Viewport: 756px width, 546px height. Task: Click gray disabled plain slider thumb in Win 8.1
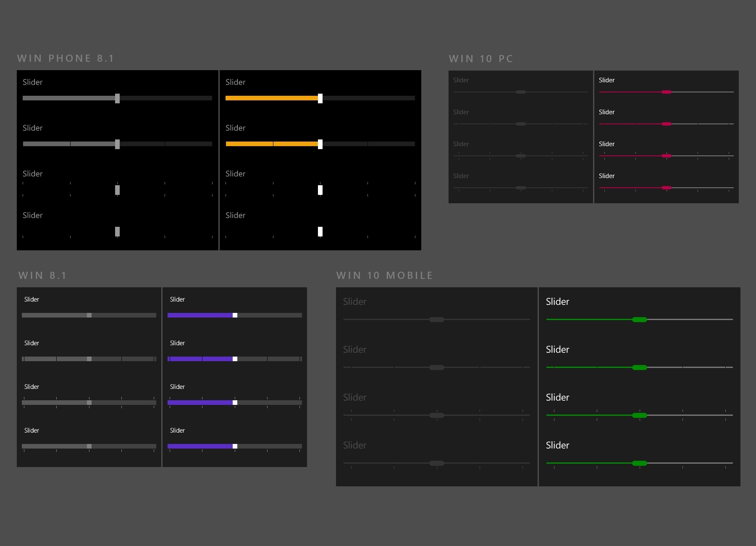click(x=89, y=315)
